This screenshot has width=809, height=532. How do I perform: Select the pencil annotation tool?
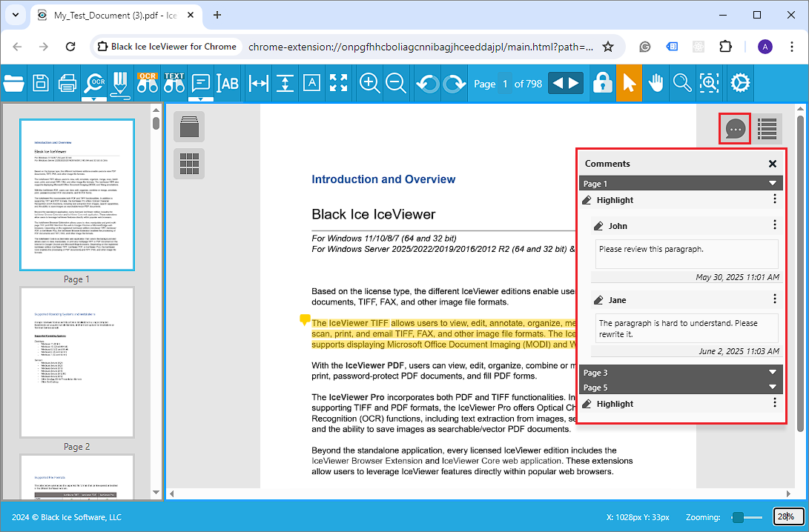(x=119, y=84)
